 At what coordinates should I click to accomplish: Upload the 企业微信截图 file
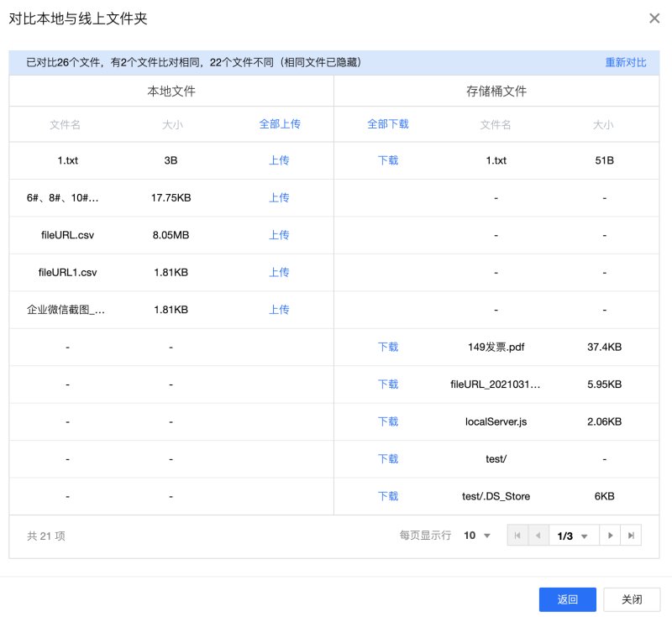(279, 310)
